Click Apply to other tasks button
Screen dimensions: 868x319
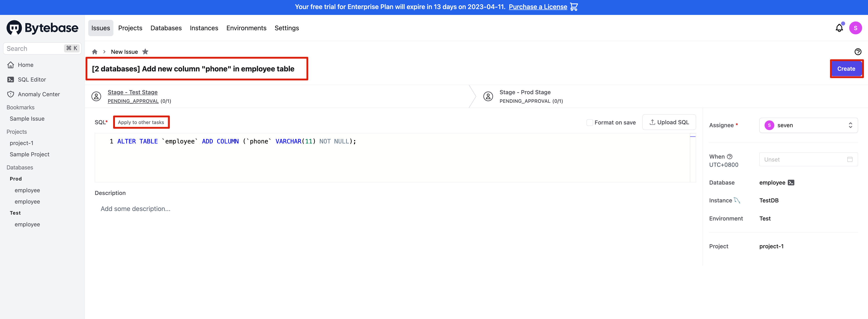pos(141,122)
